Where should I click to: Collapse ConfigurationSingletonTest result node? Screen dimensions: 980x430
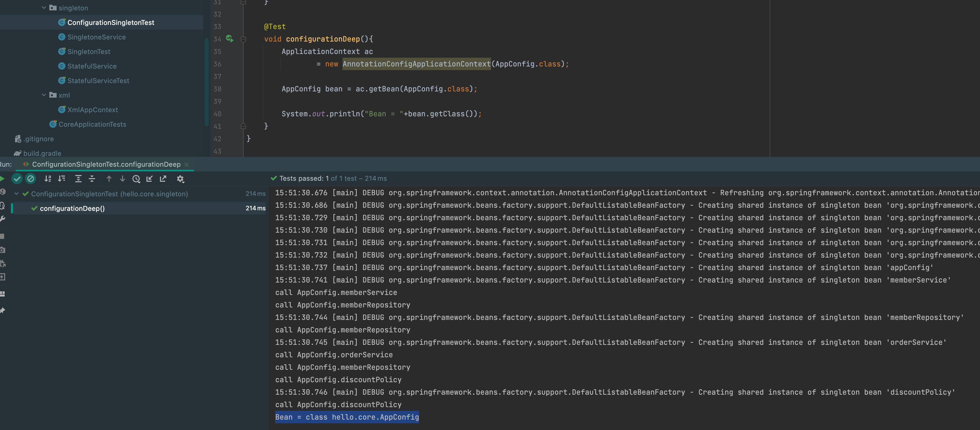click(16, 194)
